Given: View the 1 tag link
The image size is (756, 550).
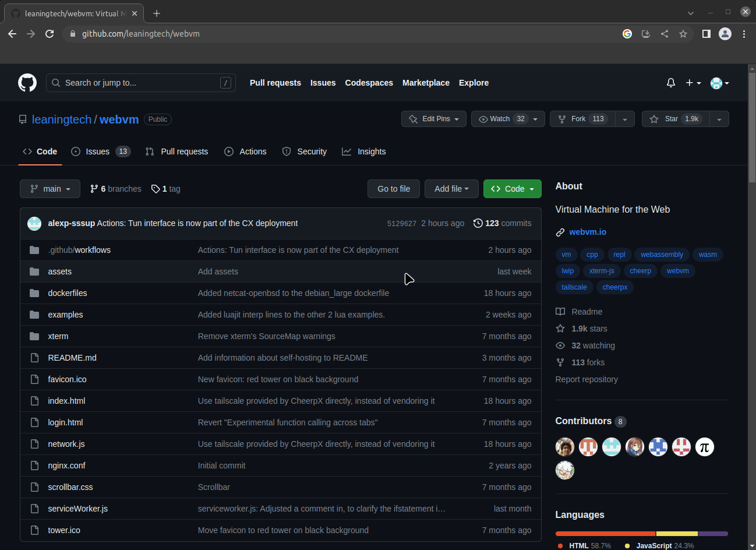Looking at the screenshot, I should pos(165,189).
